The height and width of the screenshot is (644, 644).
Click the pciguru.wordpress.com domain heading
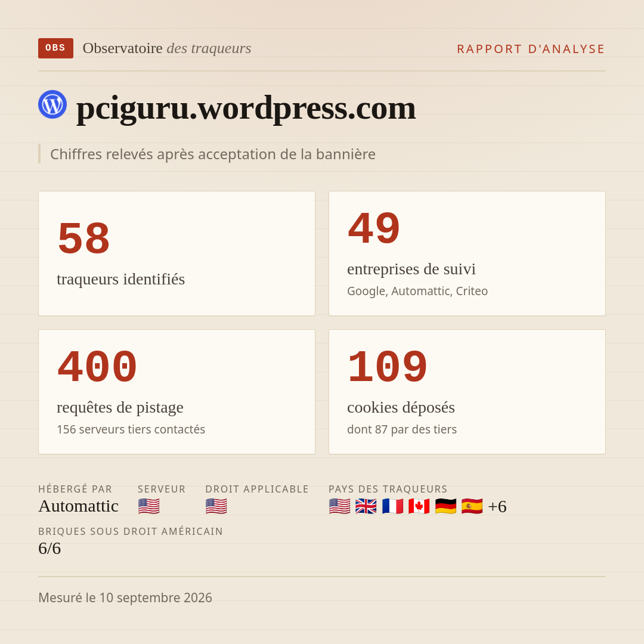point(246,109)
